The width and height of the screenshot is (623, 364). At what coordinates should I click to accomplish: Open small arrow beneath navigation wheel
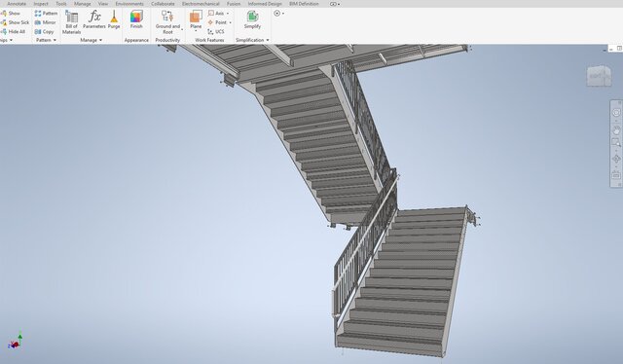click(x=616, y=120)
